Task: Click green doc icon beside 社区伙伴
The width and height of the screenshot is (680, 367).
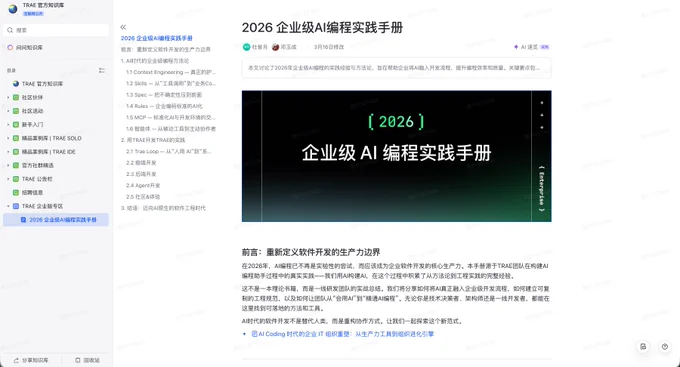Action: coord(16,97)
